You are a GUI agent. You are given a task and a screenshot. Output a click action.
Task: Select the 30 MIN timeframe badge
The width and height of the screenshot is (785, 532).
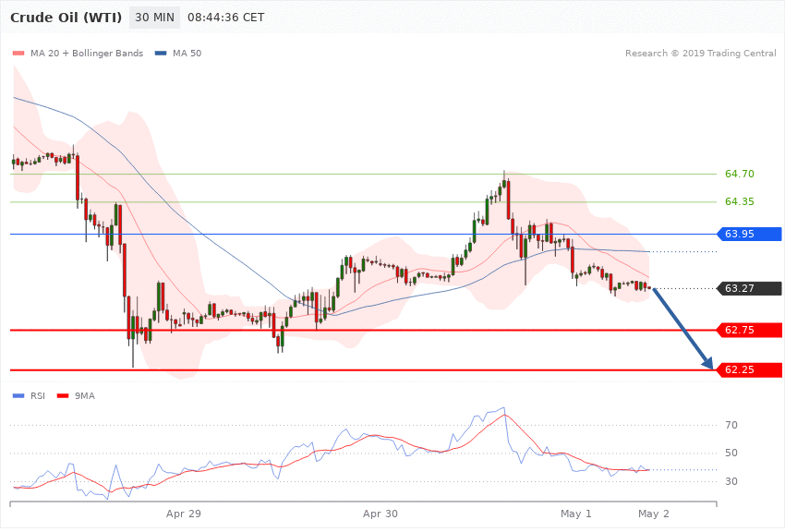point(155,18)
